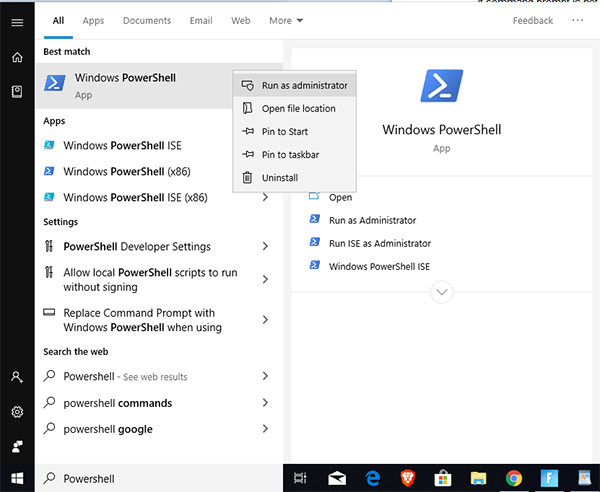Click the trash icon next to Uninstall
Screen dimensions: 600x492
(x=248, y=178)
